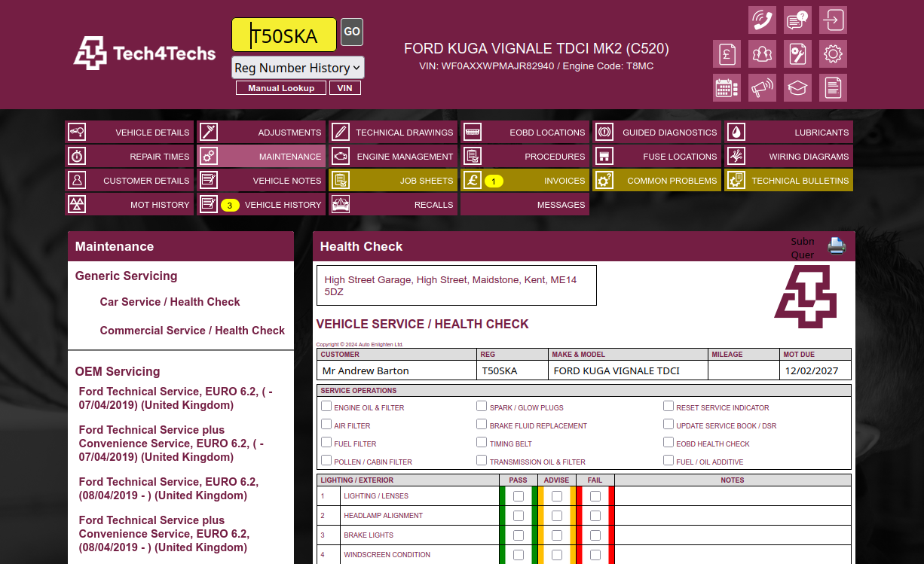Open Common Problems menu tile
The height and width of the screenshot is (564, 924).
(x=656, y=180)
